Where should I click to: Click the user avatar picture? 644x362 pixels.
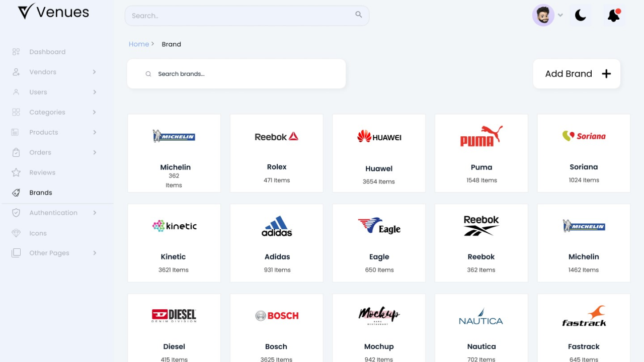(543, 16)
